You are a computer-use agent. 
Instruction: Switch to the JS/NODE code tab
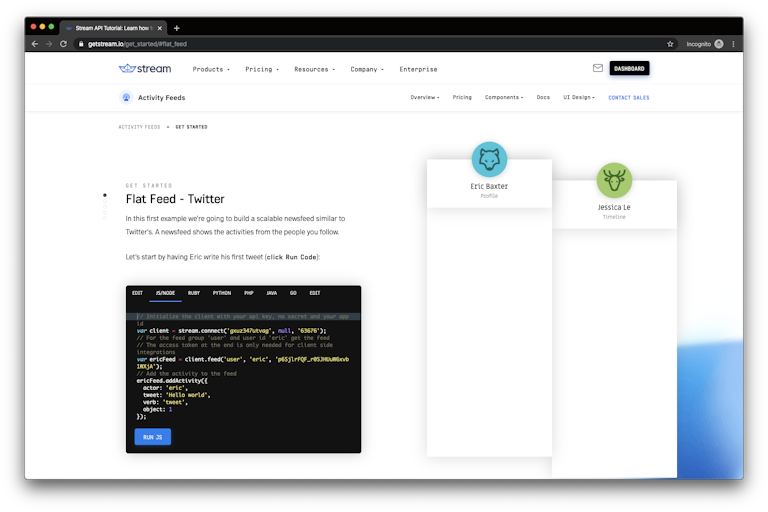[165, 293]
